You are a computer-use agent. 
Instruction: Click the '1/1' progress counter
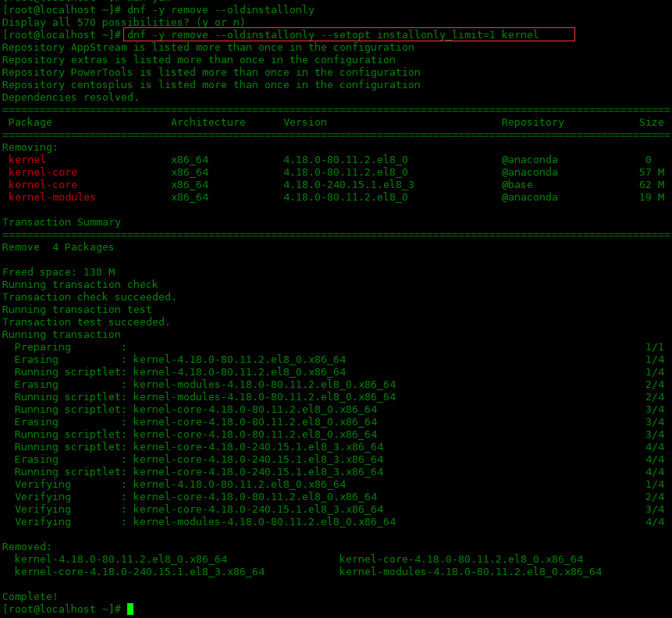pyautogui.click(x=654, y=347)
